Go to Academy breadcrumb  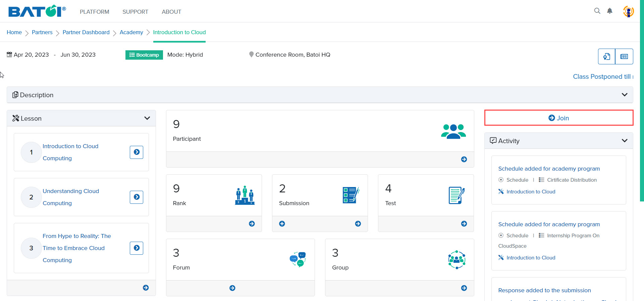click(131, 32)
